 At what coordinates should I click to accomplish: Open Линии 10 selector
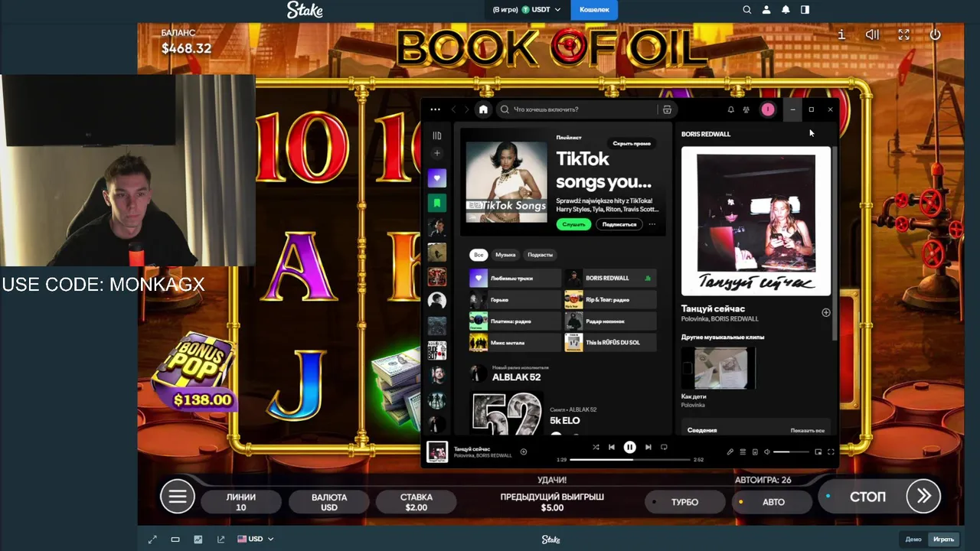(241, 502)
